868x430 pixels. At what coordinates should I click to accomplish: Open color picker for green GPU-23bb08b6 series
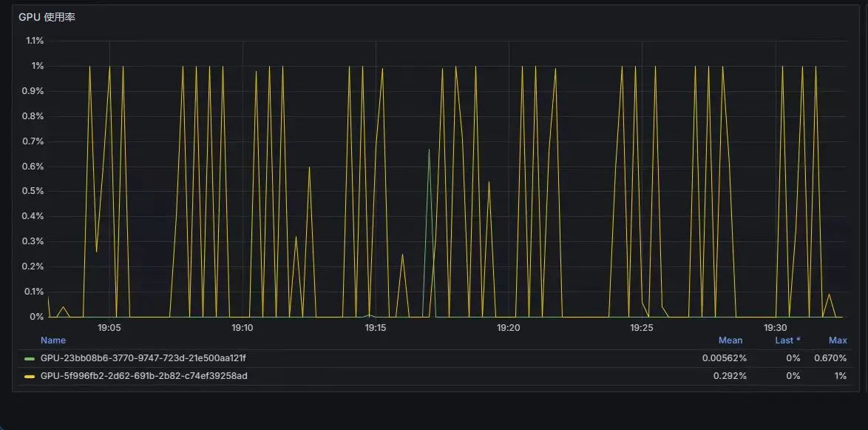30,358
